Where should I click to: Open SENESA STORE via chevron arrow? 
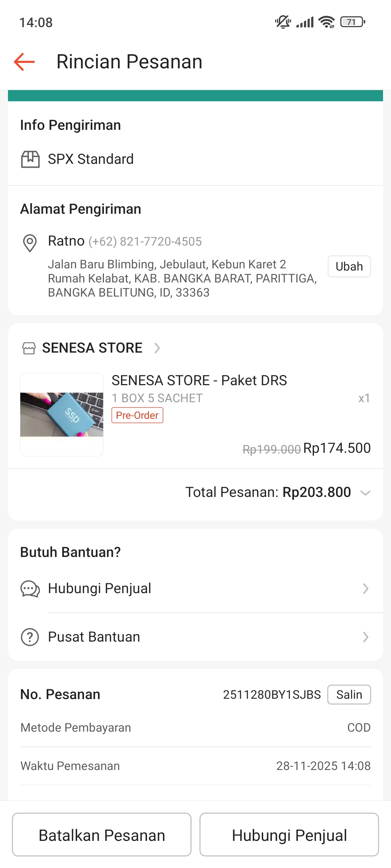click(157, 348)
